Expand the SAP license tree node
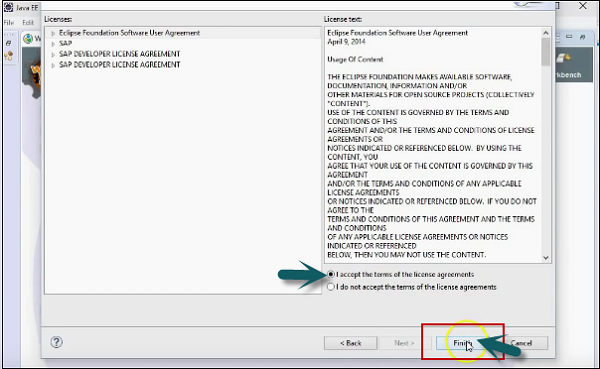The image size is (600, 369). click(53, 44)
